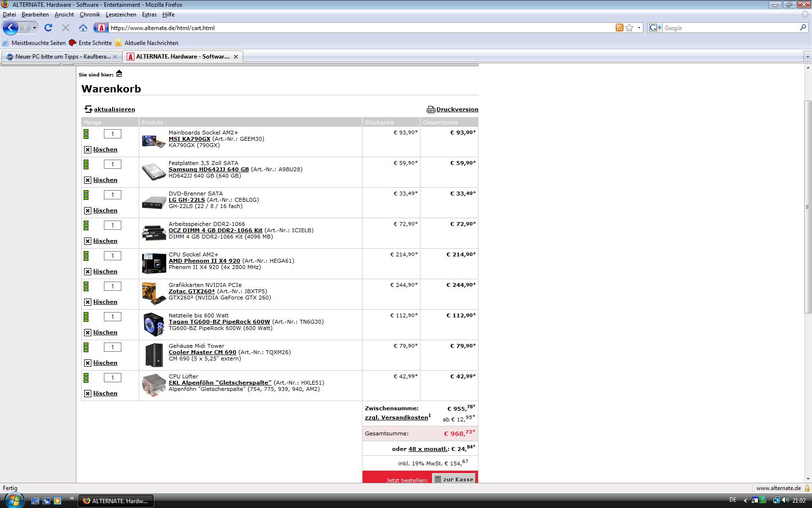Open Tagan TG600-BZ PipeRock 600W link
This screenshot has width=812, height=508.
219,322
